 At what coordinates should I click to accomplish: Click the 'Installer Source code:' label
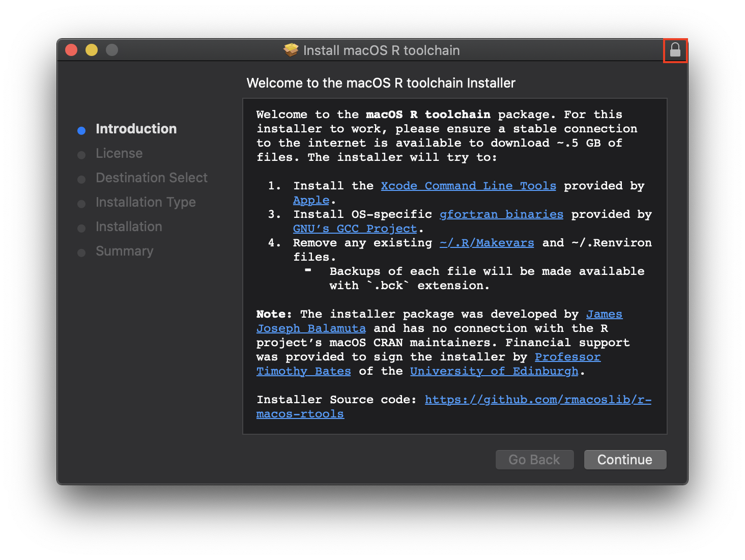pyautogui.click(x=336, y=400)
